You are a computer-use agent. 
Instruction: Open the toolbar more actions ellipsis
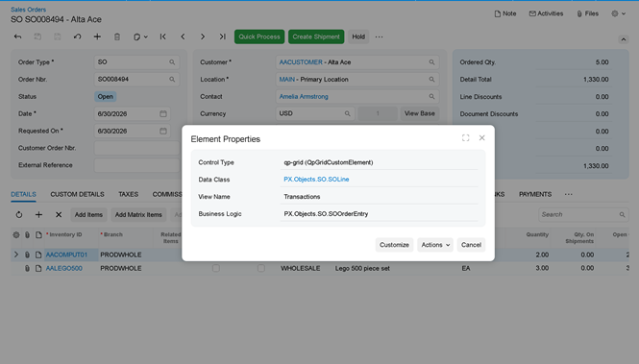[x=379, y=36]
